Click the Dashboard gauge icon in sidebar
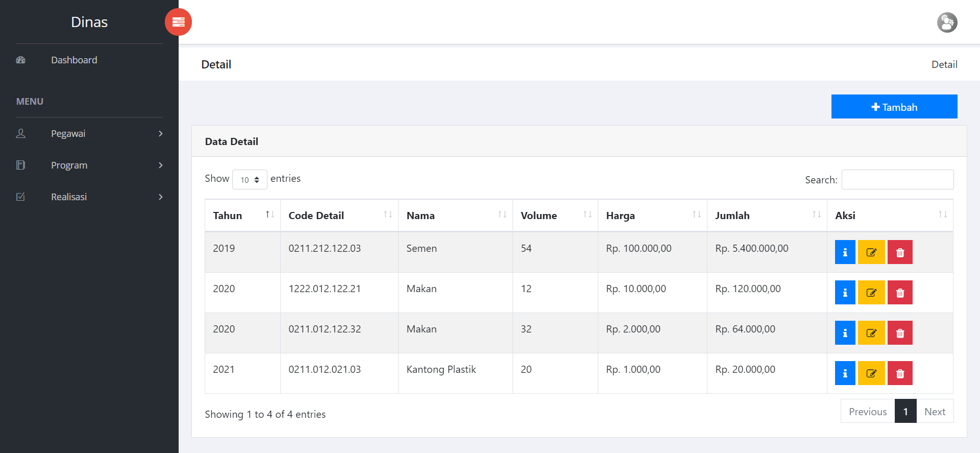980x453 pixels. tap(21, 60)
